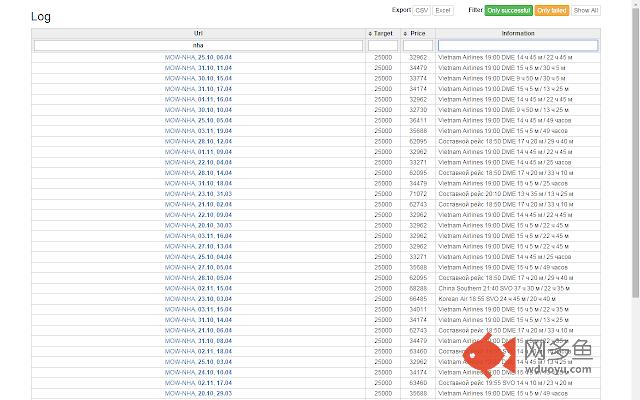Focus the Target column filter input
Viewport: 640px width, 400px height.
pyautogui.click(x=383, y=45)
